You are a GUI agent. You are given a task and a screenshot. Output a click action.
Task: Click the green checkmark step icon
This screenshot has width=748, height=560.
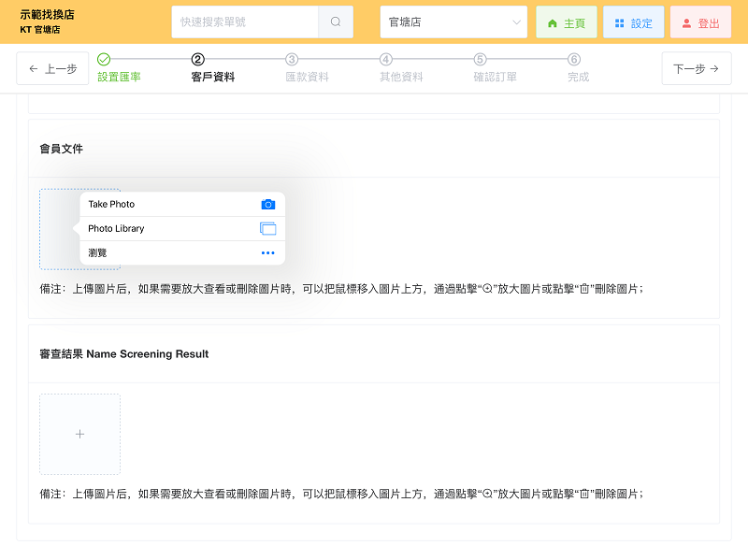(104, 59)
